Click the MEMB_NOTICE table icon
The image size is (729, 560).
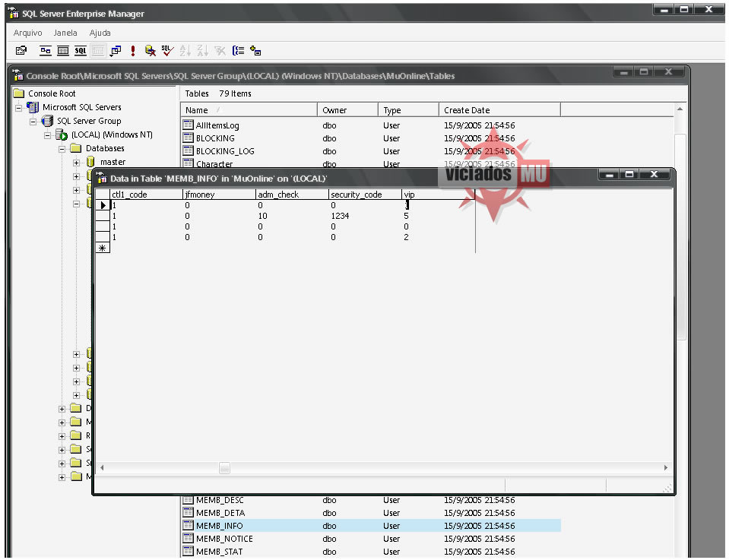(188, 538)
